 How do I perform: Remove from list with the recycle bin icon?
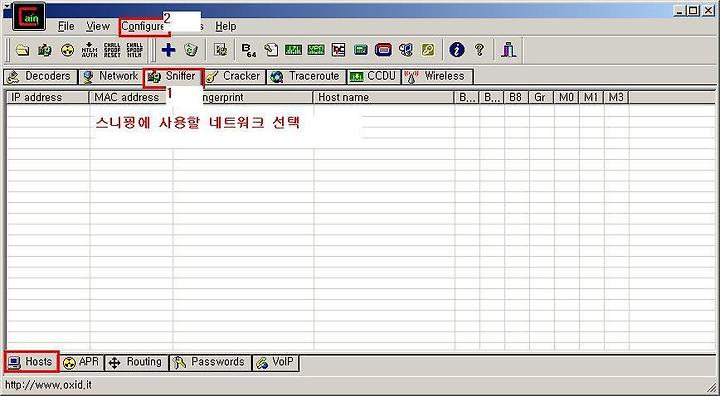tap(191, 50)
